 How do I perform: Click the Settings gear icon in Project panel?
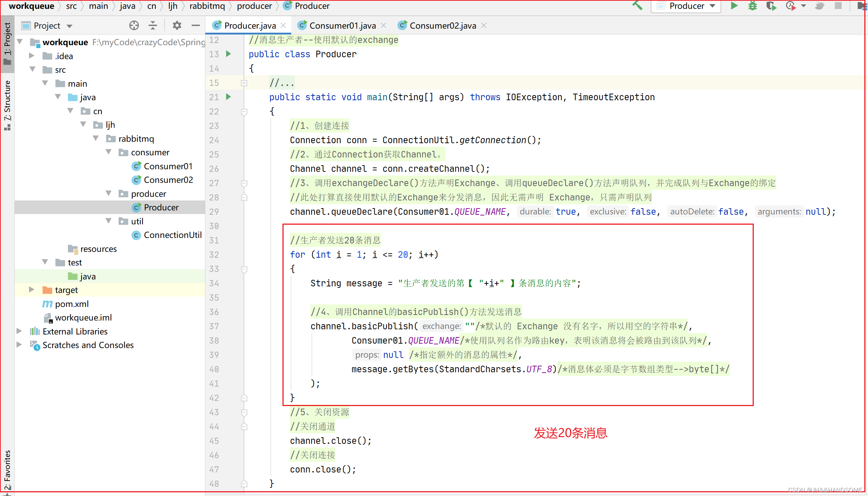(178, 26)
